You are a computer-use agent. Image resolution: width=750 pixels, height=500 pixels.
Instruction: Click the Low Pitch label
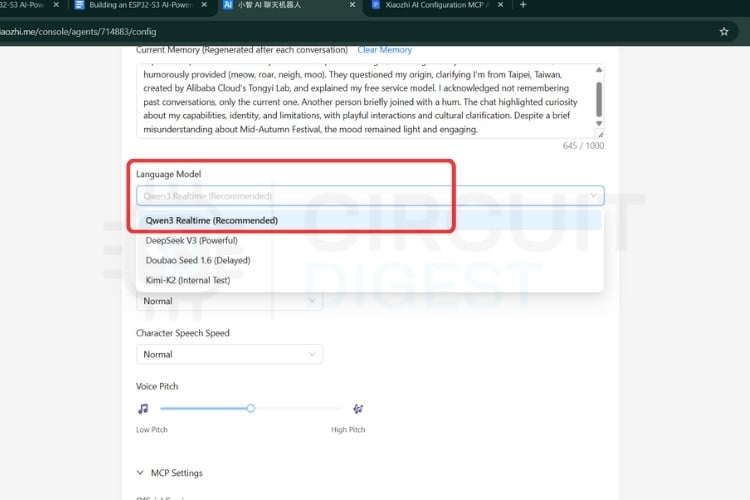click(x=152, y=430)
